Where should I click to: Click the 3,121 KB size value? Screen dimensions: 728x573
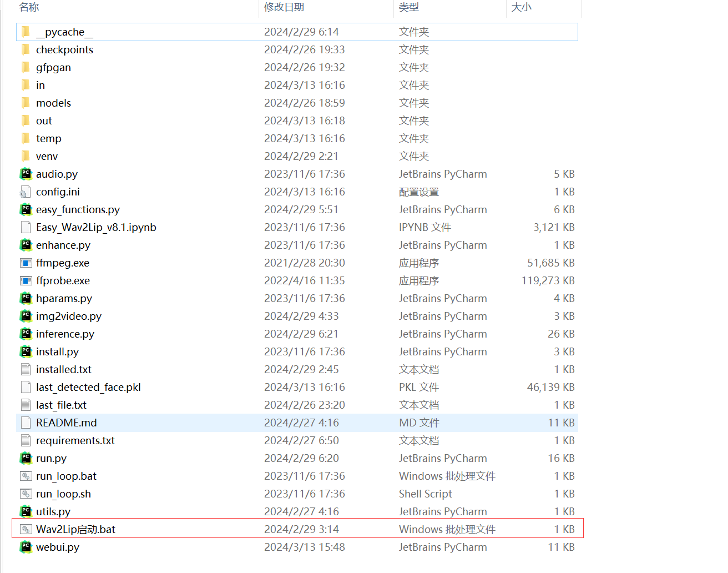[554, 227]
